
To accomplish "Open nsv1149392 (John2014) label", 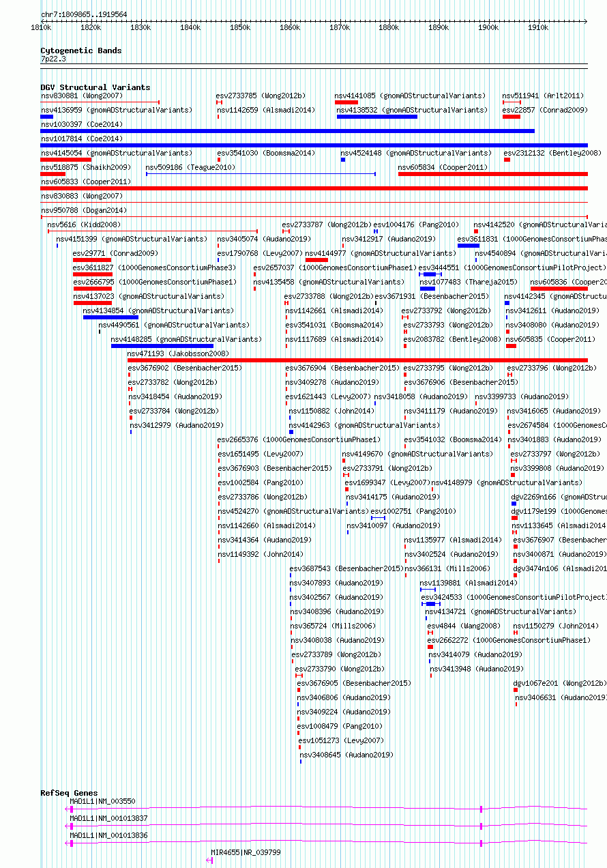I will coord(261,554).
